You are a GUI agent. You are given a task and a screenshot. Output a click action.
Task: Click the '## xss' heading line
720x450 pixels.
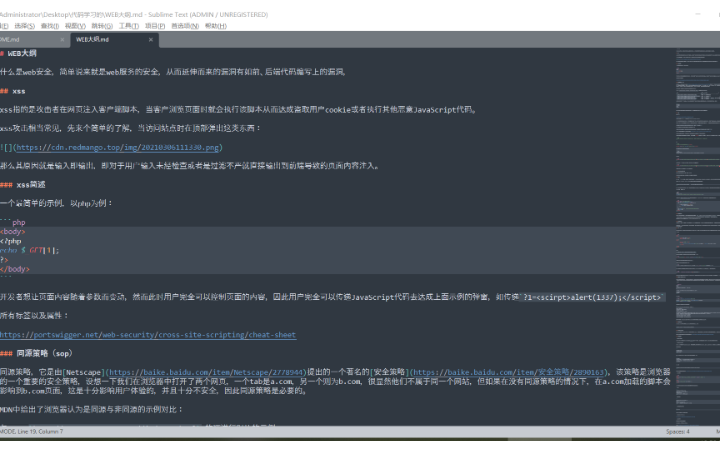point(13,91)
